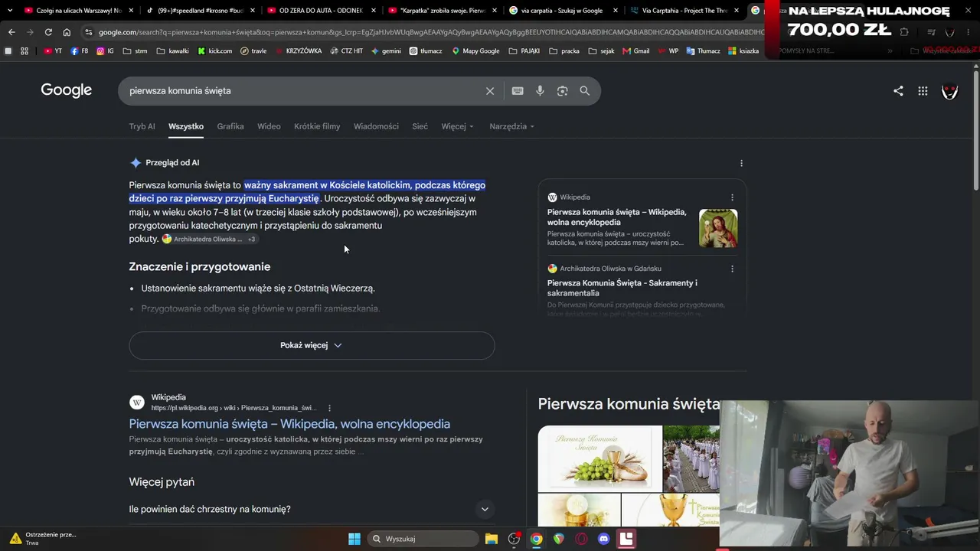Open Opera browser from the taskbar
Image resolution: width=980 pixels, height=551 pixels.
[x=581, y=539]
